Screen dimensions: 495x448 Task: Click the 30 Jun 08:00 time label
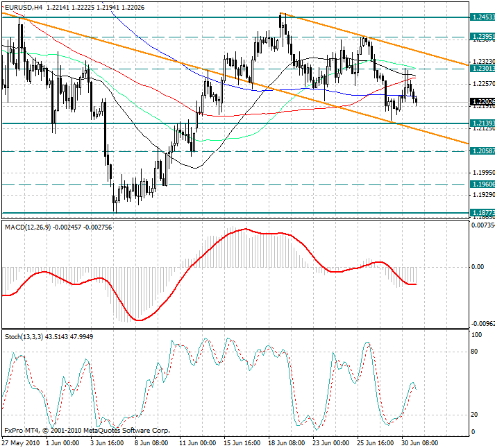click(x=420, y=443)
